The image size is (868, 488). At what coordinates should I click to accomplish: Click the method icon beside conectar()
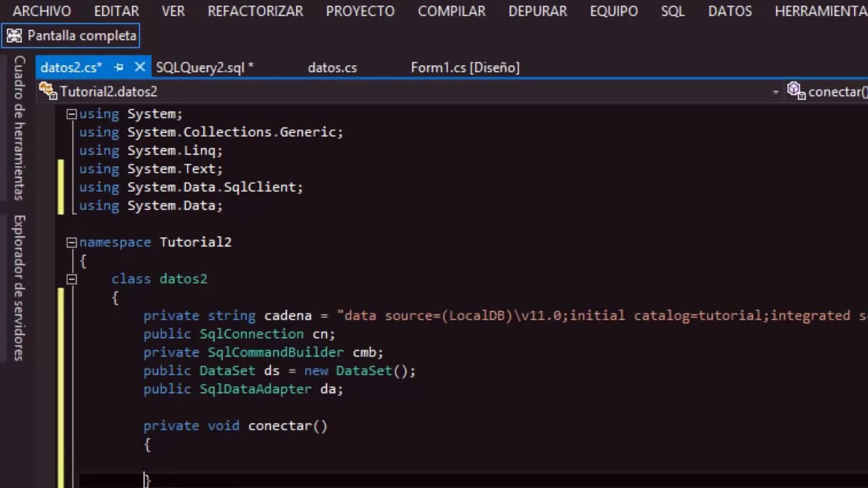[795, 91]
